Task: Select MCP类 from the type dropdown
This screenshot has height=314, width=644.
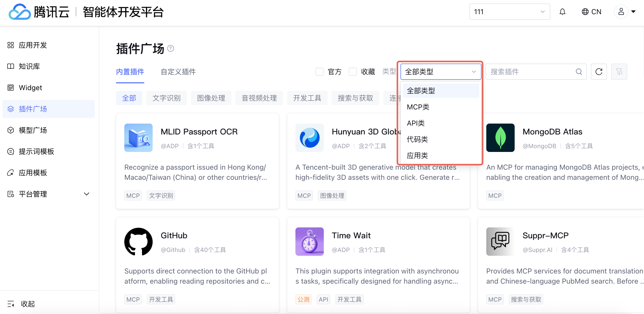Action: [x=418, y=107]
